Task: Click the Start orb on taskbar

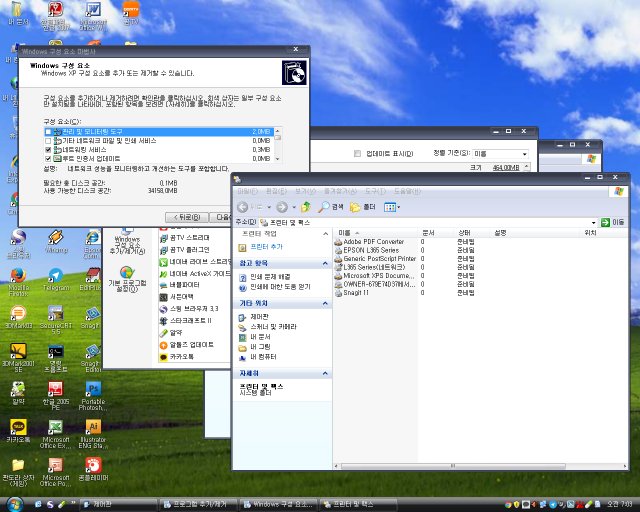Action: [15, 505]
